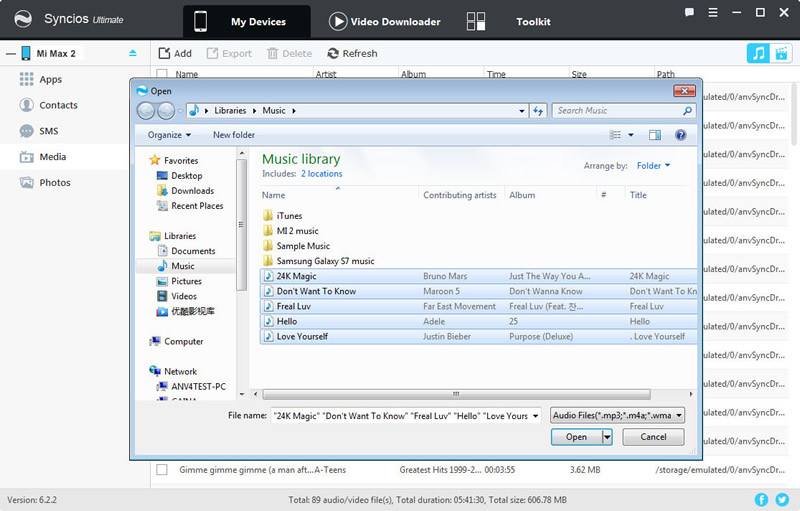
Task: Go back in the Open dialog
Action: tap(146, 111)
